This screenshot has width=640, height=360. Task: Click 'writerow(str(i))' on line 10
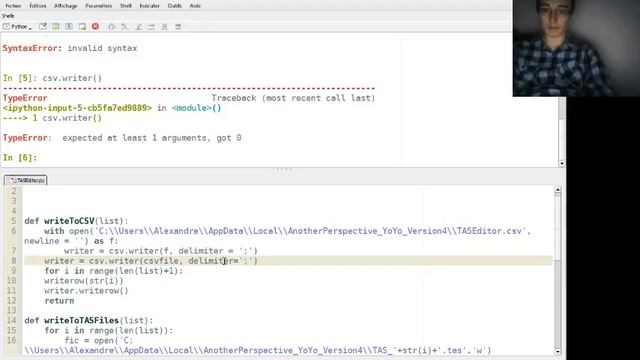point(84,281)
